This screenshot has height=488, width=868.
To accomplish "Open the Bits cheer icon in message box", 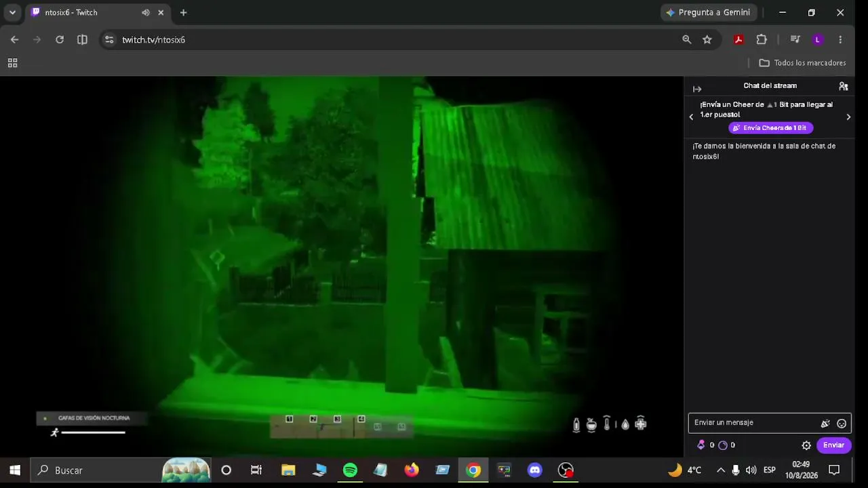I will pos(825,424).
